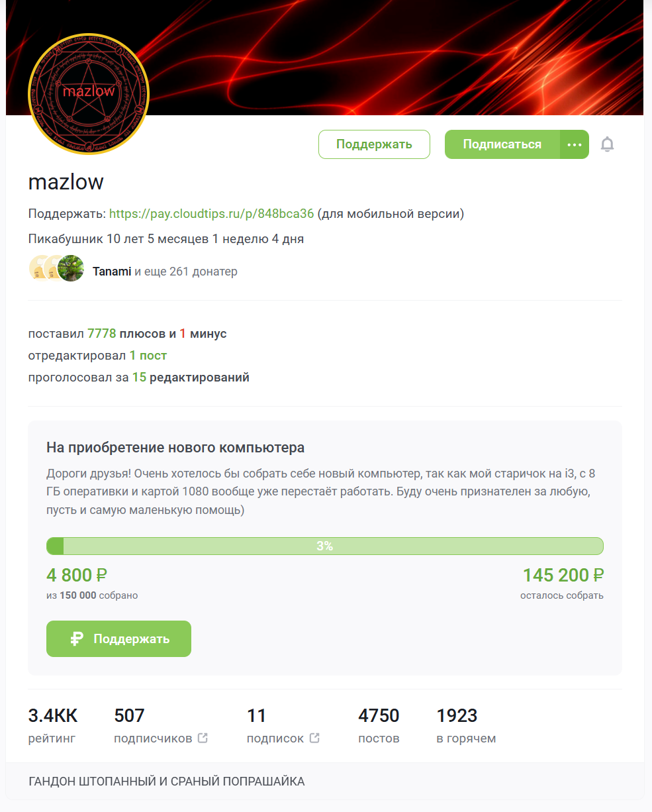Click the tree-photo donor avatar
This screenshot has width=652, height=812.
(71, 268)
